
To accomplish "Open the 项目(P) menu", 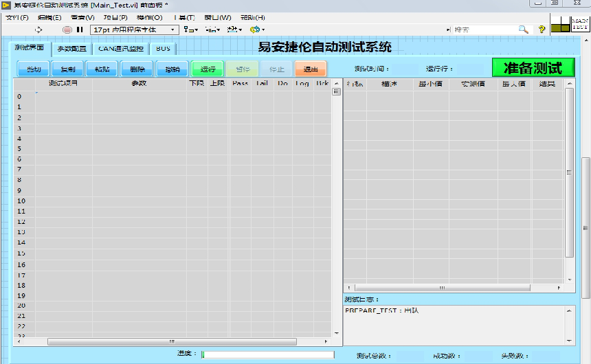I will tap(115, 18).
